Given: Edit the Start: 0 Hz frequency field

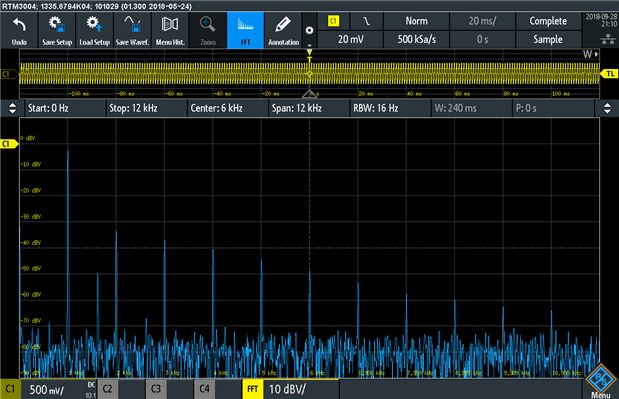Looking at the screenshot, I should click(65, 108).
